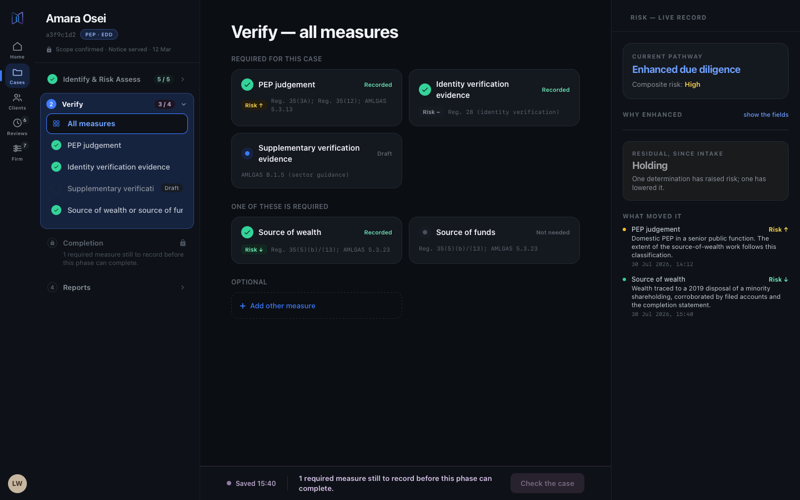Open the Firm navigation icon

(x=17, y=152)
